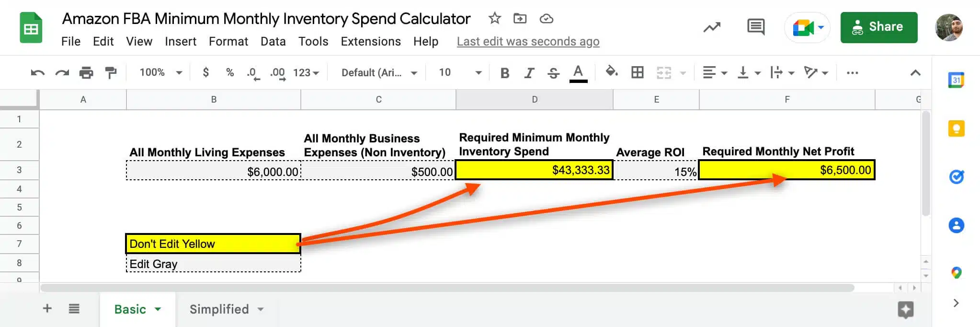Open the Sheets home icon
Viewport: 980px width, 327px height.
click(31, 28)
